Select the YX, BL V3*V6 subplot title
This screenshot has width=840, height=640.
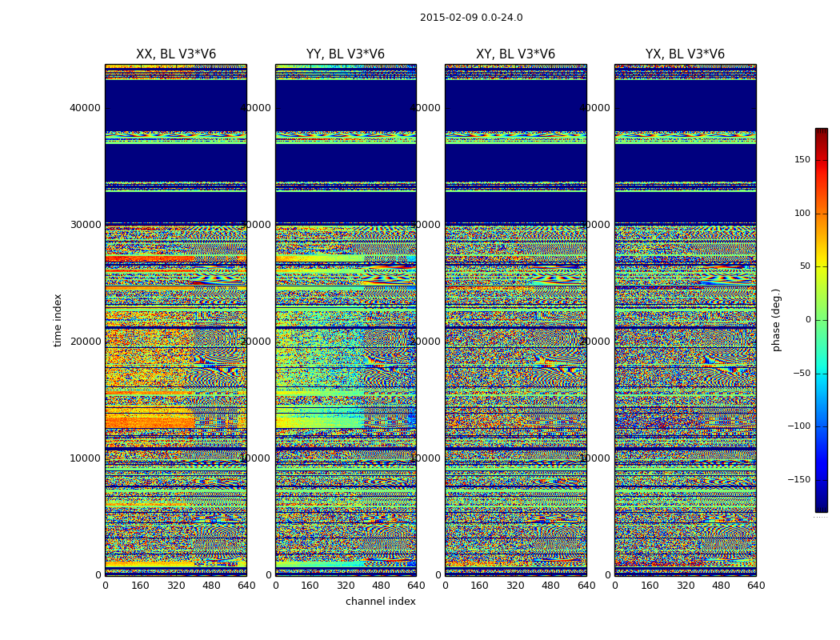(x=685, y=54)
